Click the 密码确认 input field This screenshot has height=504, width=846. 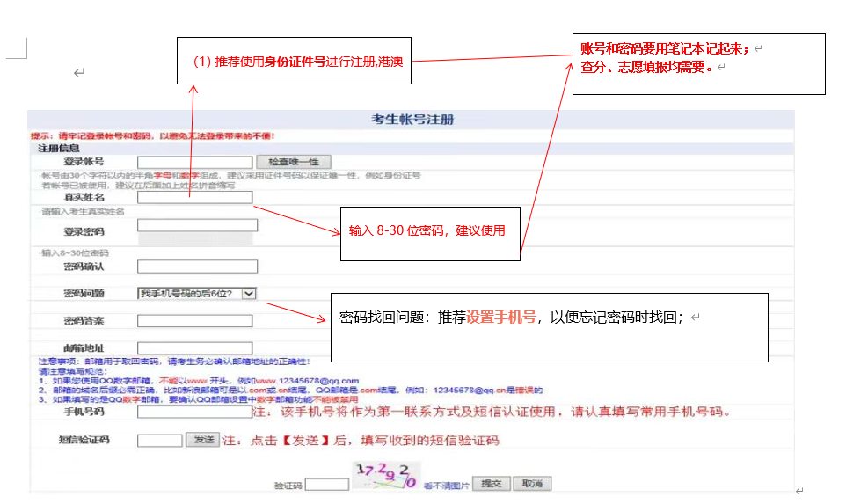tap(196, 267)
